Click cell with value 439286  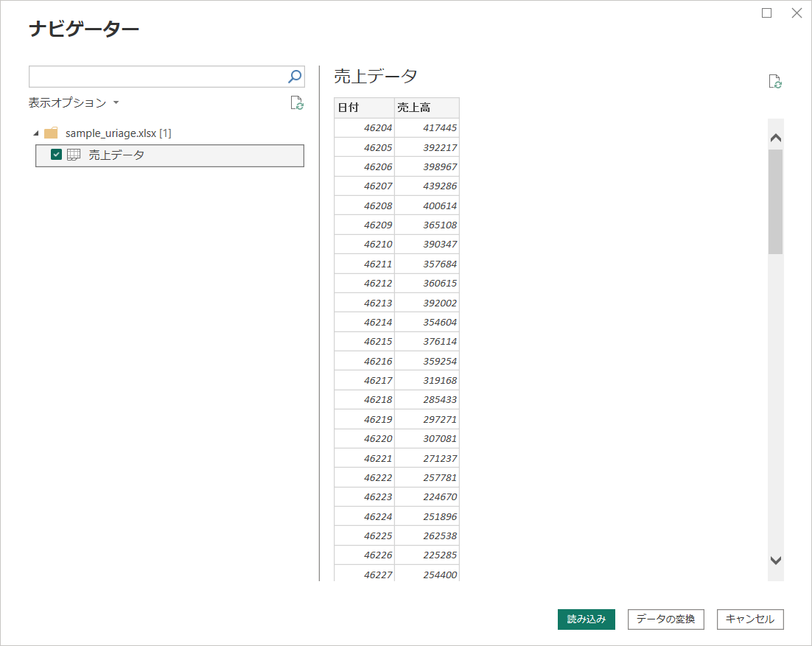tap(427, 186)
